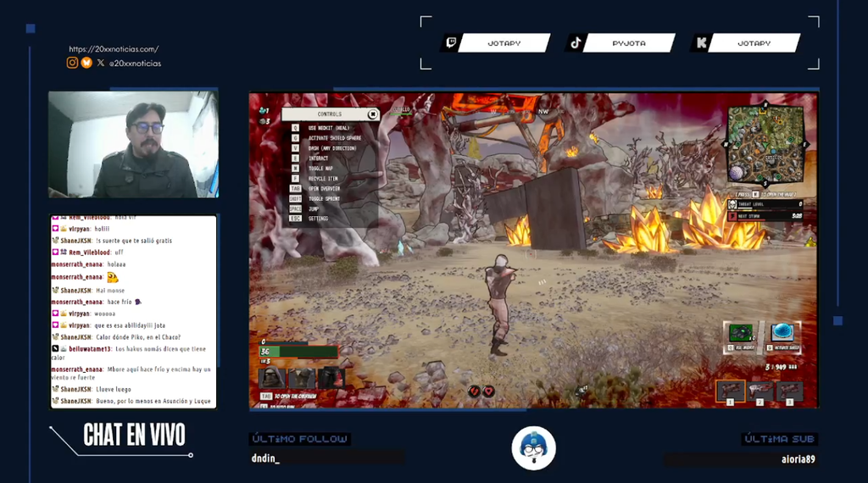Close the Controls panel with the X

pyautogui.click(x=373, y=114)
